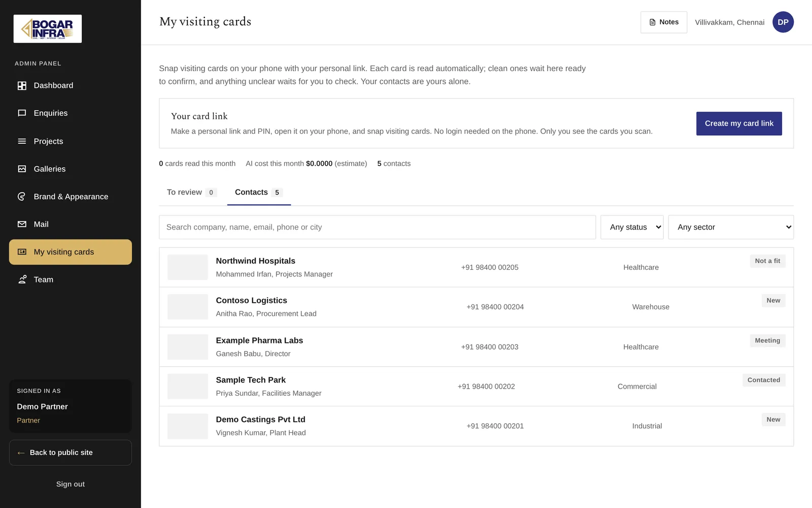This screenshot has height=508, width=812.
Task: Click the DP user avatar
Action: 783,22
